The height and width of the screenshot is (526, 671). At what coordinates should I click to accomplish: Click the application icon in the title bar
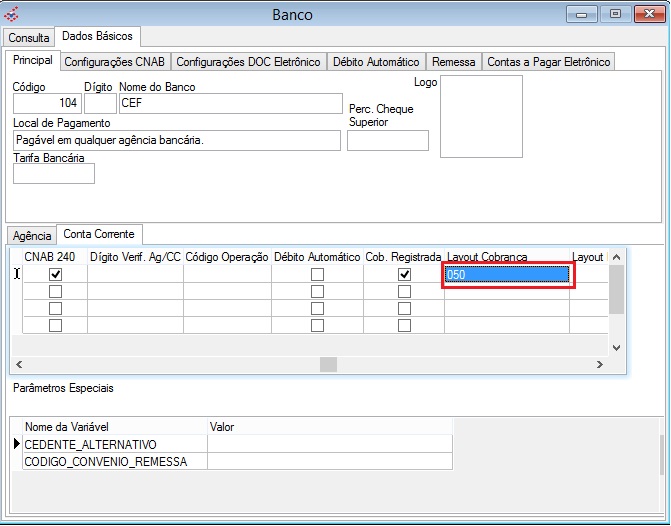pos(13,15)
